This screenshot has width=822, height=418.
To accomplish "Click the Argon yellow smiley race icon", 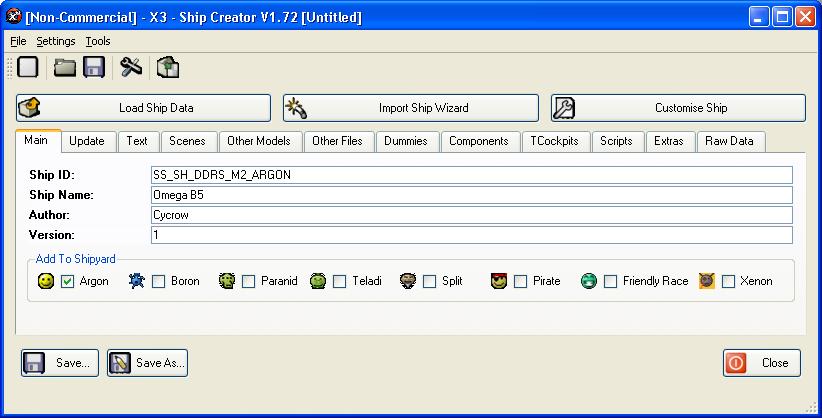I will pos(46,281).
